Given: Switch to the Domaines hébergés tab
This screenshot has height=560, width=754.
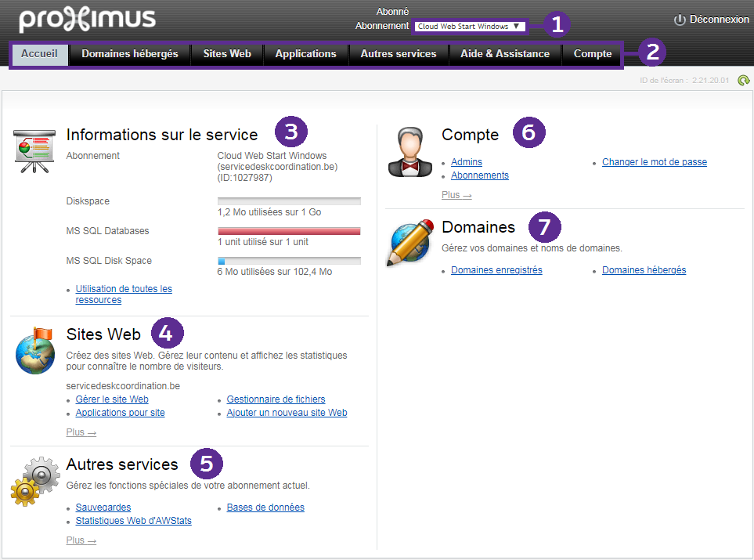Looking at the screenshot, I should (130, 54).
